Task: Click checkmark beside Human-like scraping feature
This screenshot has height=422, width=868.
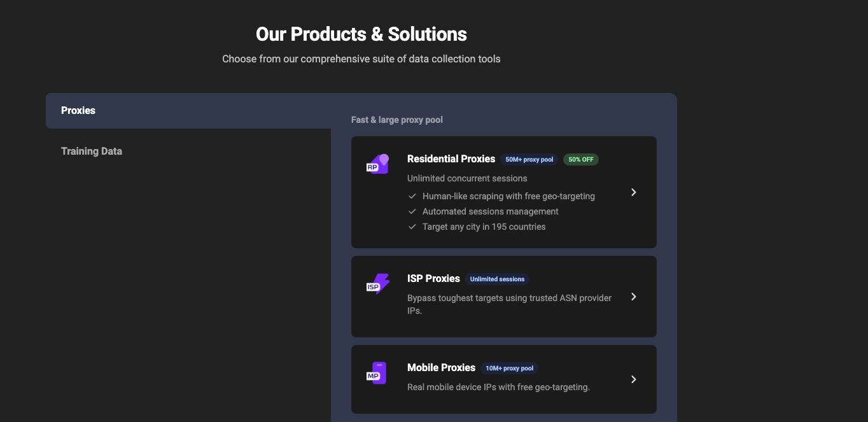Action: 412,196
